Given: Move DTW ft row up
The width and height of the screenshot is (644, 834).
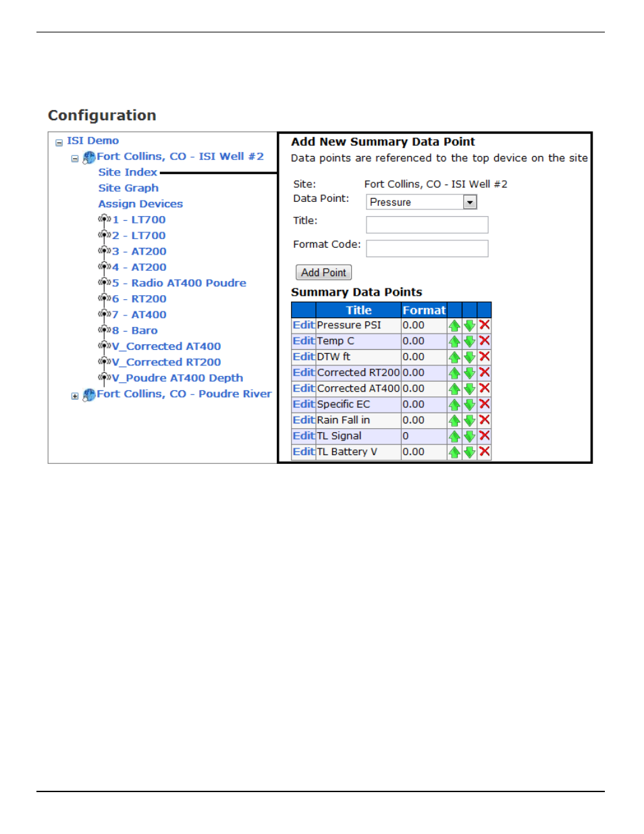Looking at the screenshot, I should [454, 357].
